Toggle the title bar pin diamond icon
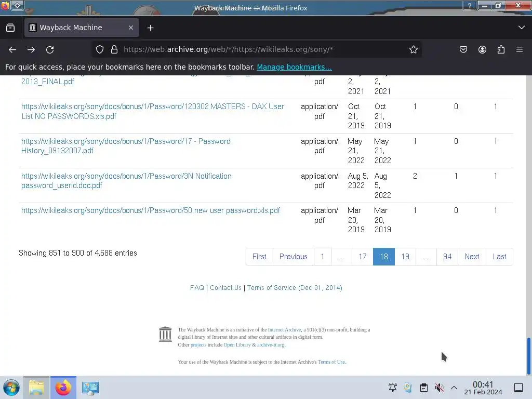 [x=18, y=5]
